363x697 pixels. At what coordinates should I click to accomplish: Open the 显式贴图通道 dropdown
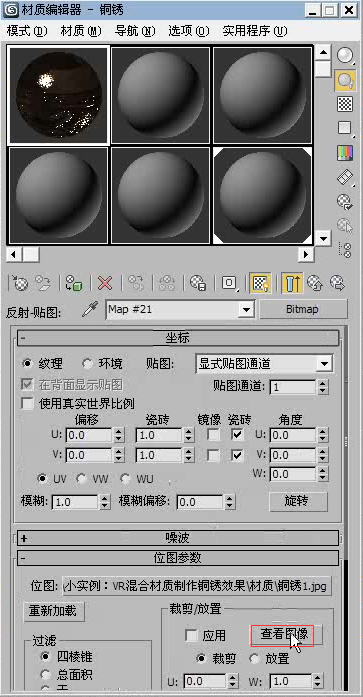[x=325, y=364]
